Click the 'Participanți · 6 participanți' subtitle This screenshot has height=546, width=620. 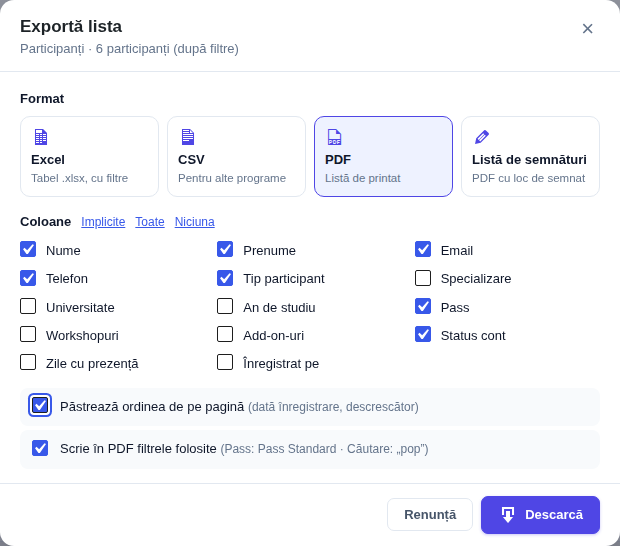(x=129, y=49)
